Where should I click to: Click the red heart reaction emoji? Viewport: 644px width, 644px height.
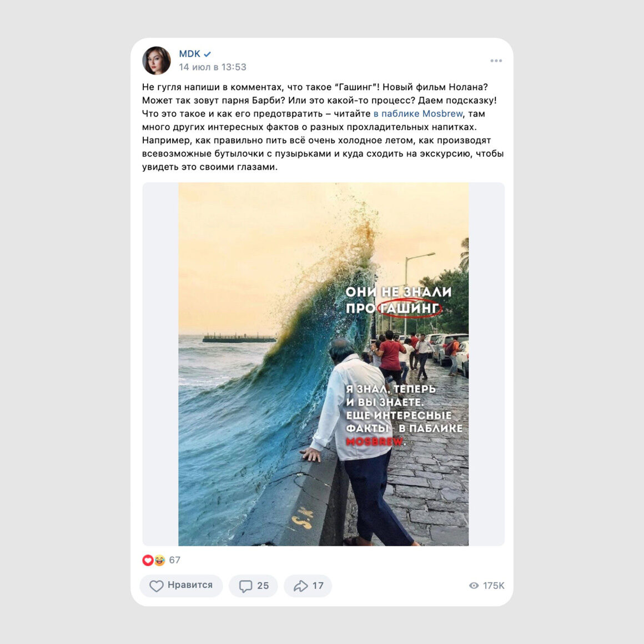click(x=148, y=560)
